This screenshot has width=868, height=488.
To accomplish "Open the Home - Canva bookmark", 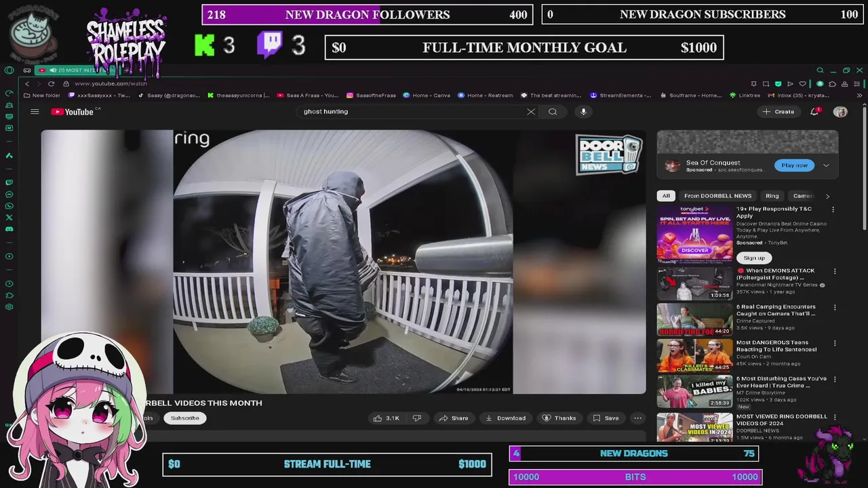I will click(x=426, y=96).
